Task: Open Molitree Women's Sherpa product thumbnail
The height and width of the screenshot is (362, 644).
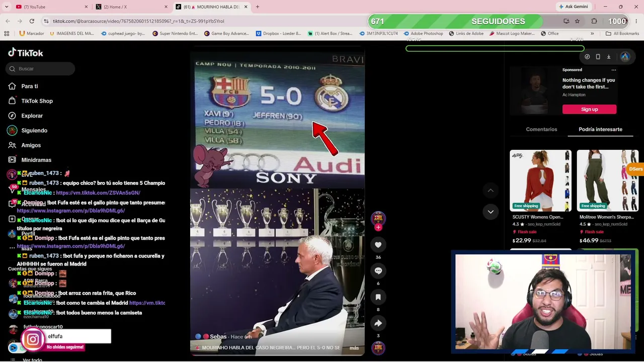Action: pos(607,180)
